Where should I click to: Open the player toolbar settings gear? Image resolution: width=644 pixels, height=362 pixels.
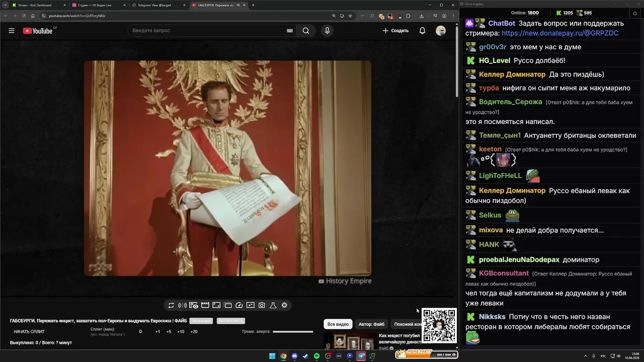(x=284, y=305)
